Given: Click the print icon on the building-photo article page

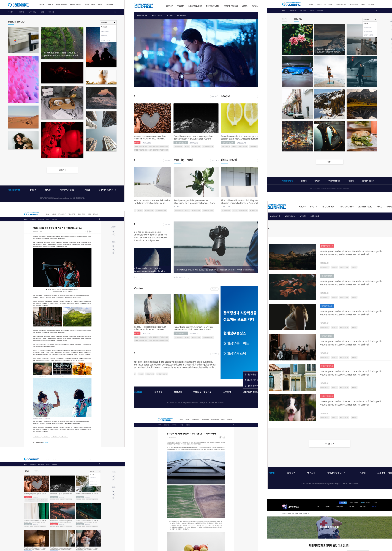Looking at the screenshot, I should [x=220, y=437].
